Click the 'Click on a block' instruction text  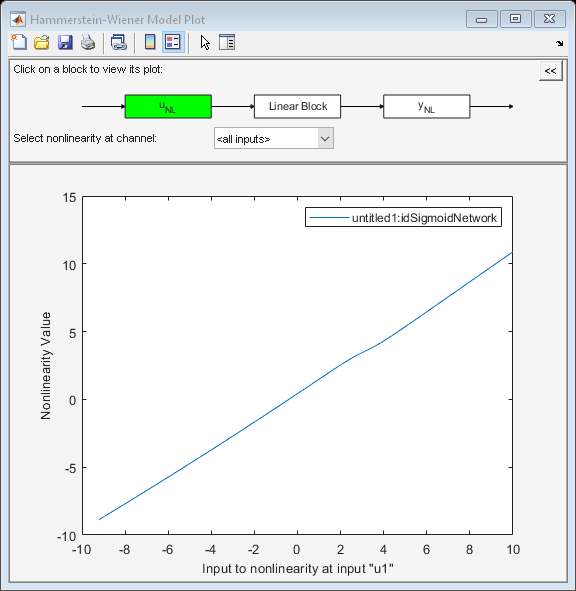tap(88, 69)
